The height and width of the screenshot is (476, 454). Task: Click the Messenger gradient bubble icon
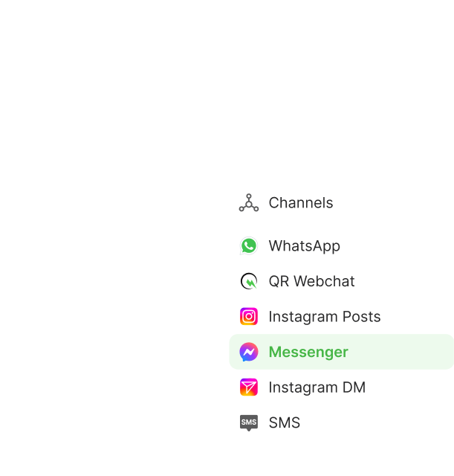point(249,352)
